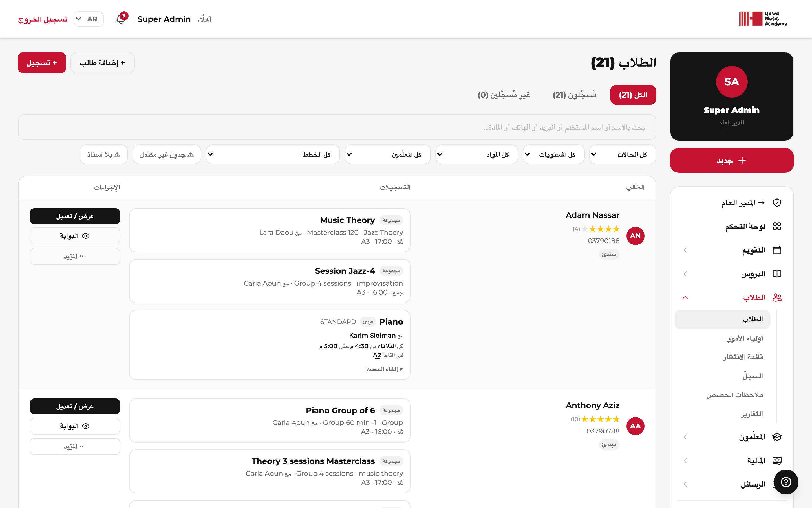Click the people icon for الطلاب
Viewport: 812px width, 508px height.
(777, 297)
